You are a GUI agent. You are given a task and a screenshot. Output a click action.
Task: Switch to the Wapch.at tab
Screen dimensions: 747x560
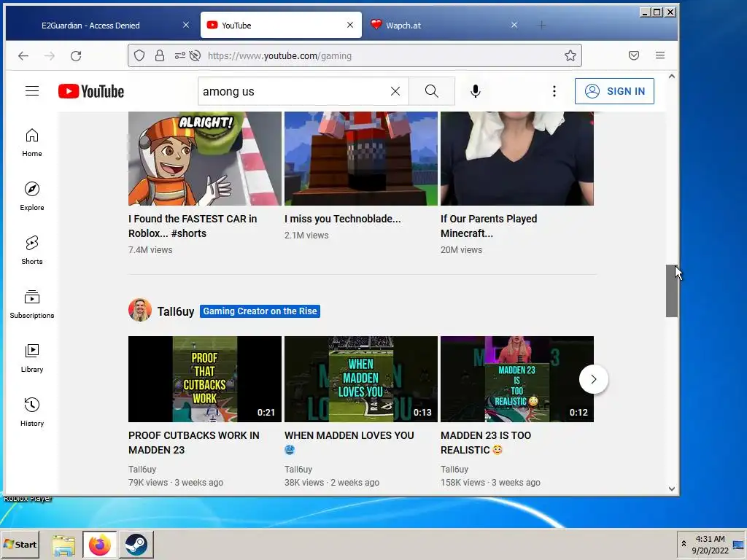click(x=403, y=26)
